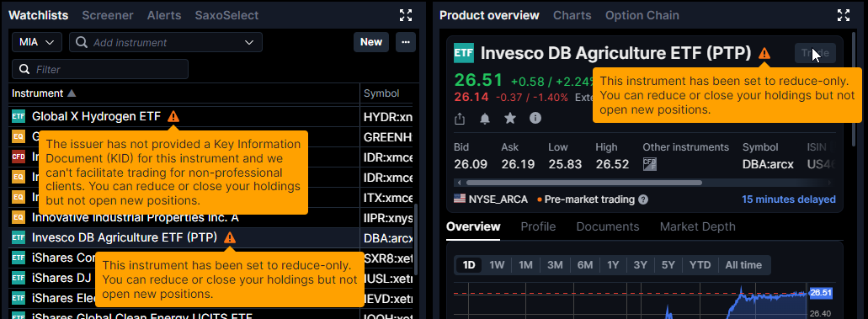
Task: Open the MIA watchlist dropdown
Action: click(36, 42)
